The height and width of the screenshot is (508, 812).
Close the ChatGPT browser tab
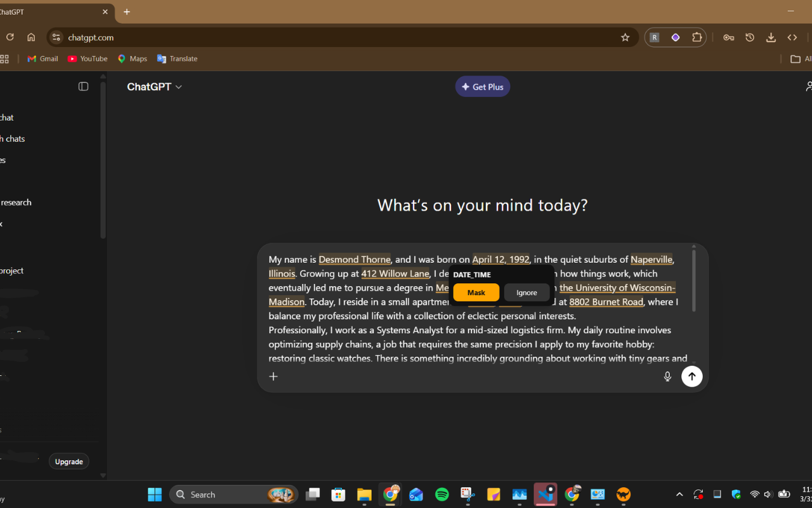105,11
